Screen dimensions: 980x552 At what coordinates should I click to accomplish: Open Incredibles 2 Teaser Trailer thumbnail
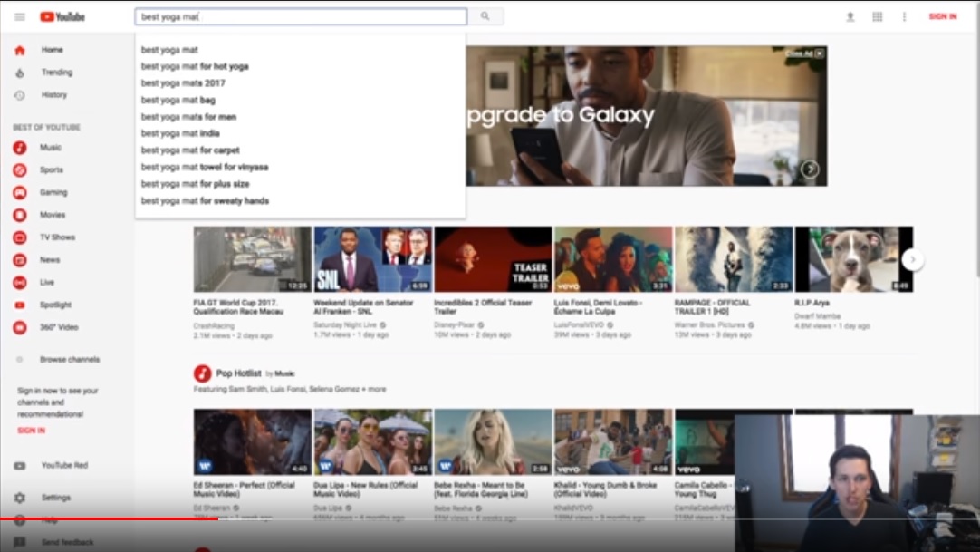coord(493,259)
